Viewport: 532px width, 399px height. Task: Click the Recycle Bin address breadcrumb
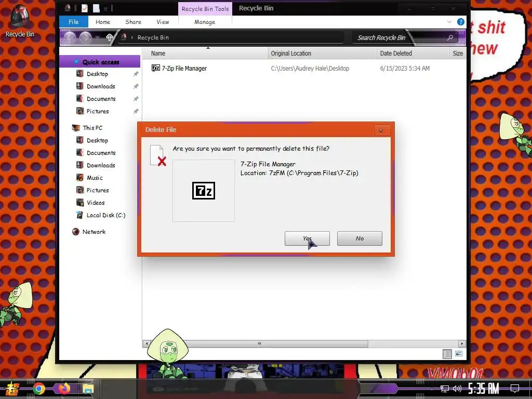[x=153, y=37]
